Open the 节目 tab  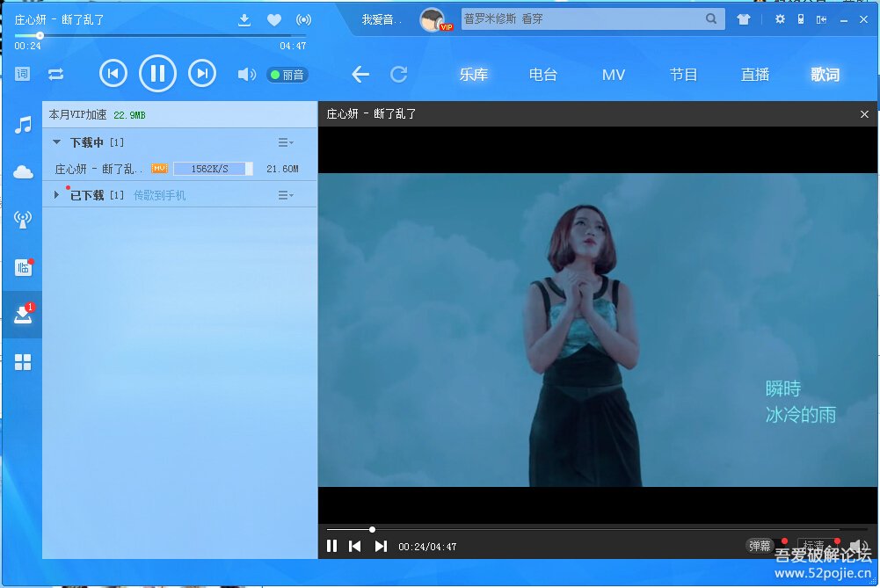point(684,75)
